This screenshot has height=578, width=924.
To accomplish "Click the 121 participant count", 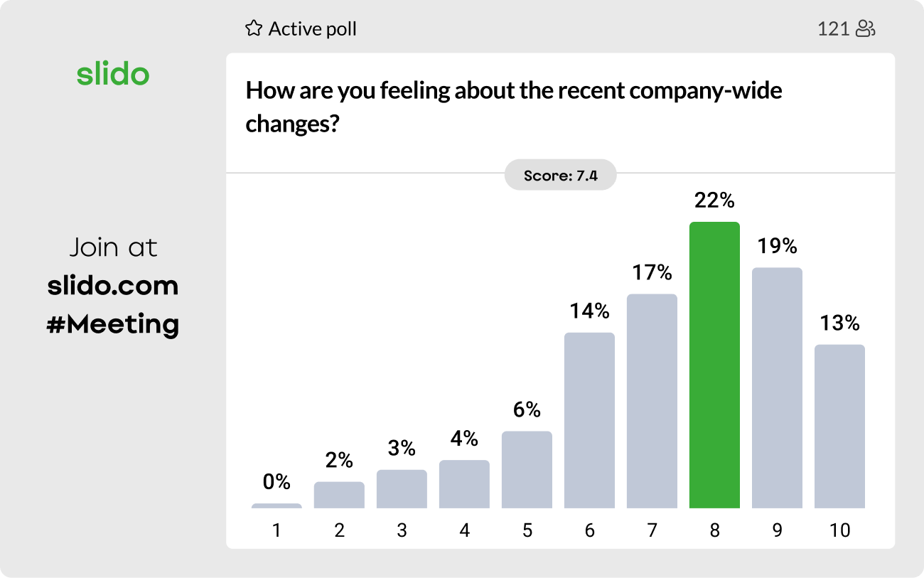I will pos(833,29).
